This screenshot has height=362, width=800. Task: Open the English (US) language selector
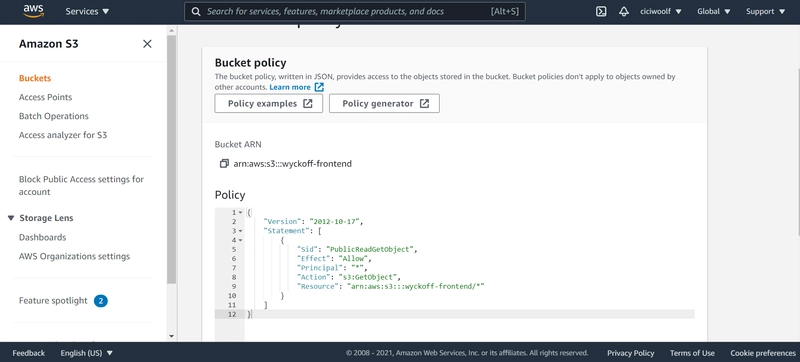(x=86, y=353)
